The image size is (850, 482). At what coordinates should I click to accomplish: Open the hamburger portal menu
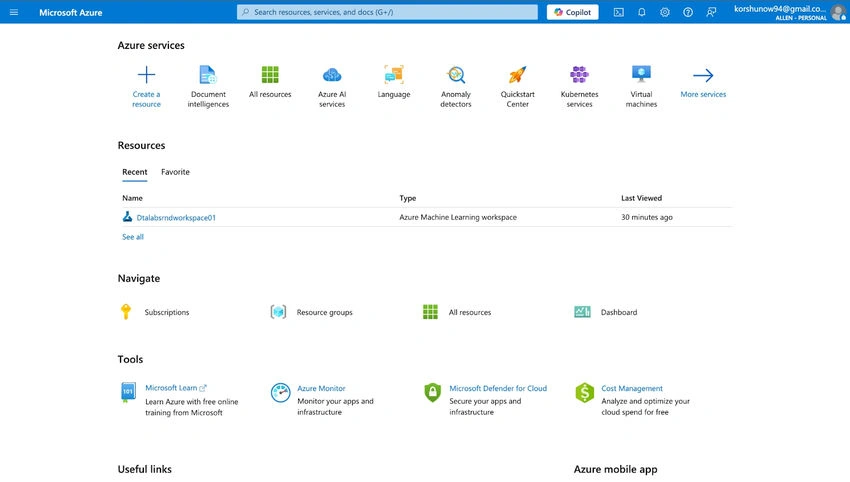click(14, 12)
